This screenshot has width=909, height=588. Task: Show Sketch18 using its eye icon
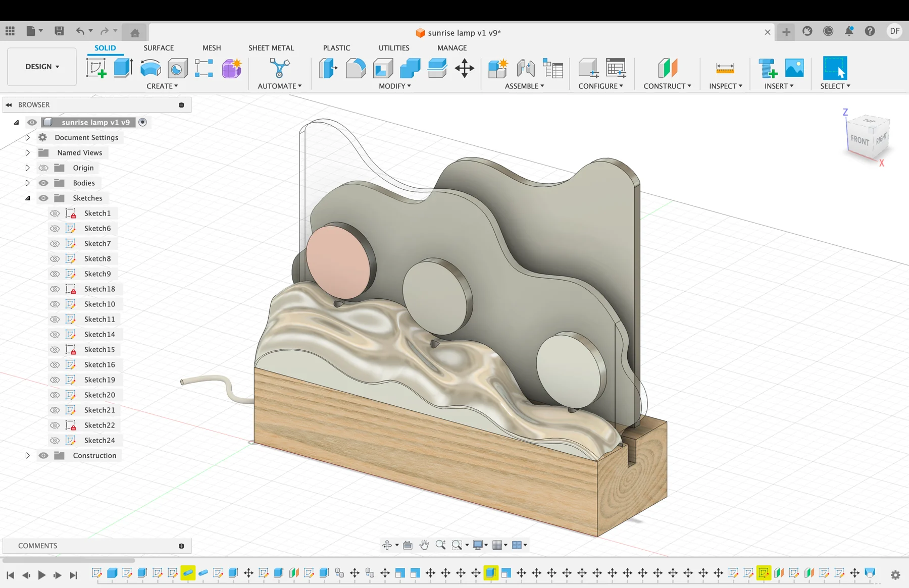(x=55, y=289)
